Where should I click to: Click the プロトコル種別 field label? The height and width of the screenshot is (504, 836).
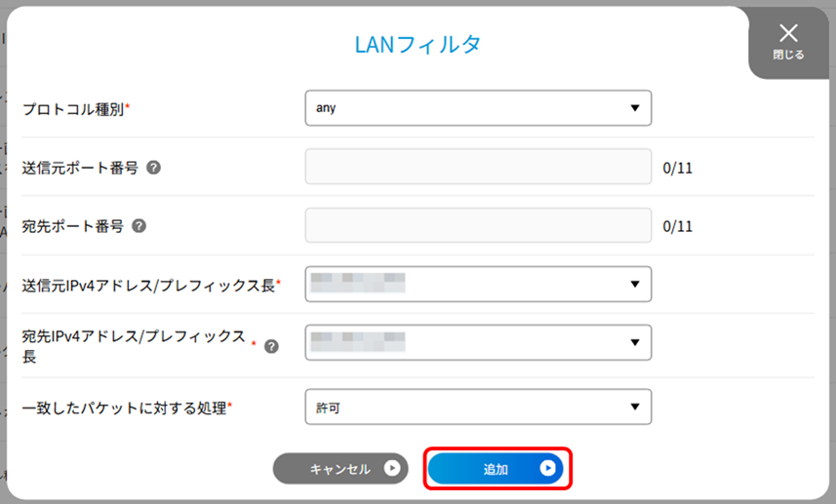click(x=73, y=109)
